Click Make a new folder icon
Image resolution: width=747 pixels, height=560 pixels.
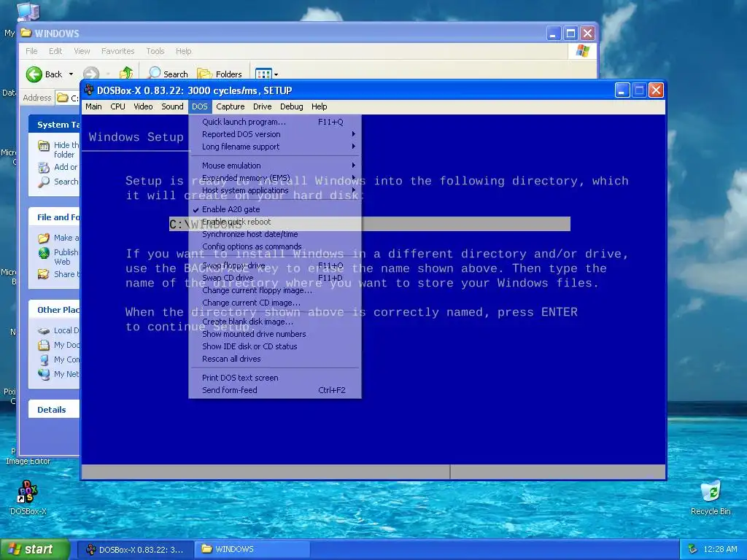[x=44, y=238]
